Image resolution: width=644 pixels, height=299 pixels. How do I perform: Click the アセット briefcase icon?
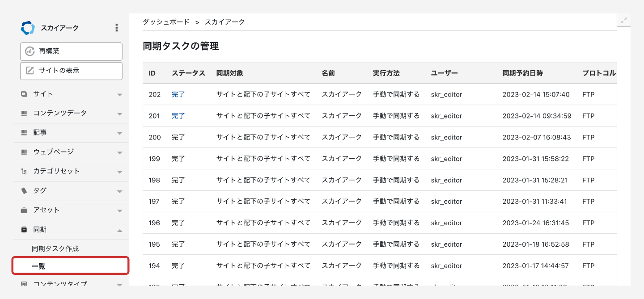(x=24, y=210)
